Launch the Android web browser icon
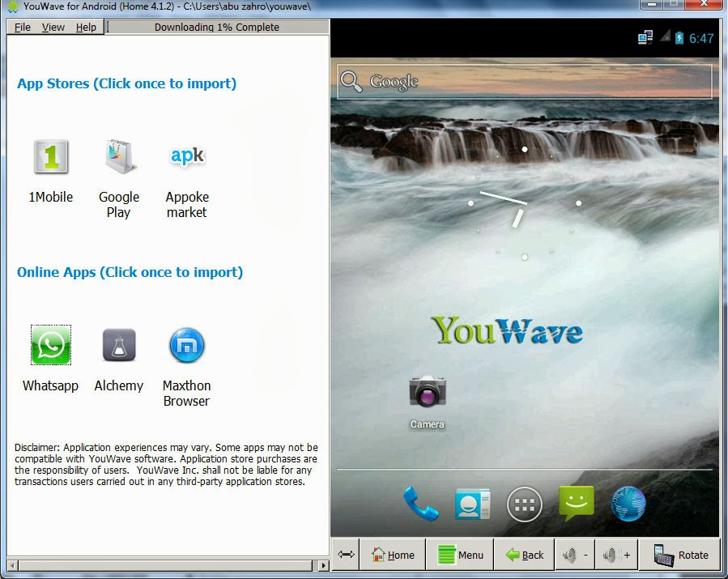 click(x=628, y=504)
